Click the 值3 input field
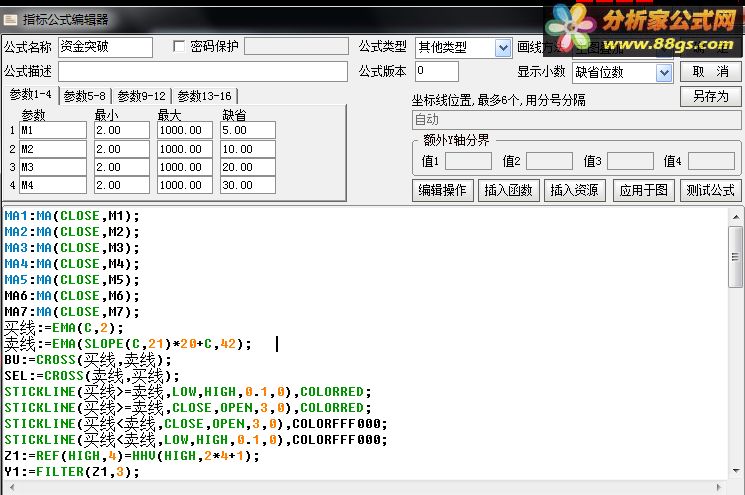Image resolution: width=745 pixels, height=495 pixels. point(630,161)
